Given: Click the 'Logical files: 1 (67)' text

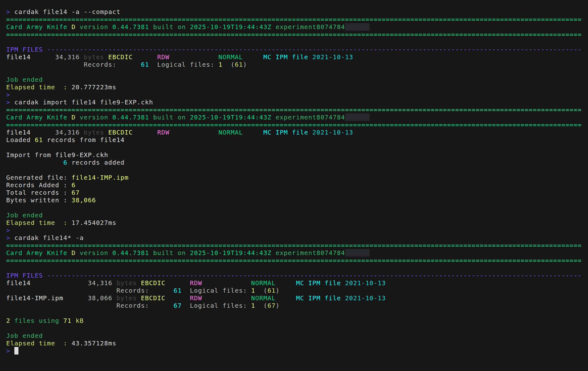Looking at the screenshot, I should pos(234,306).
